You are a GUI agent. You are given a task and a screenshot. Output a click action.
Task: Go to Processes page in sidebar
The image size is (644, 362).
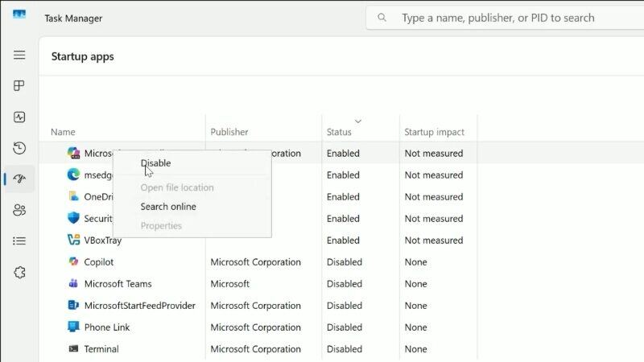19,86
